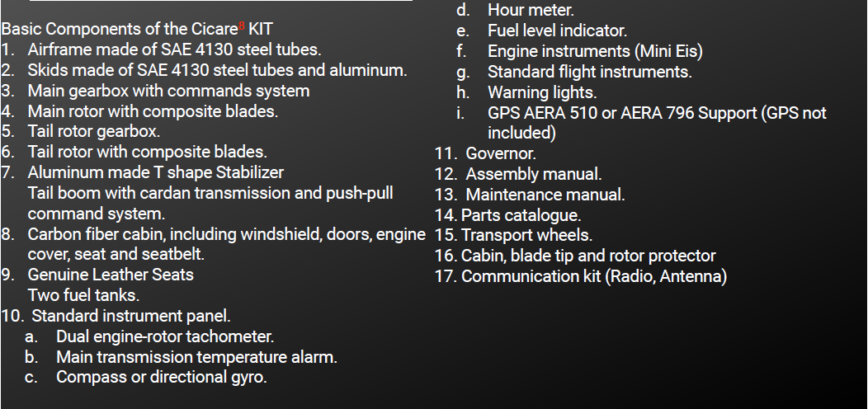The height and width of the screenshot is (409, 868).
Task: Click Compass or directional gyro sub-item
Action: [x=162, y=377]
